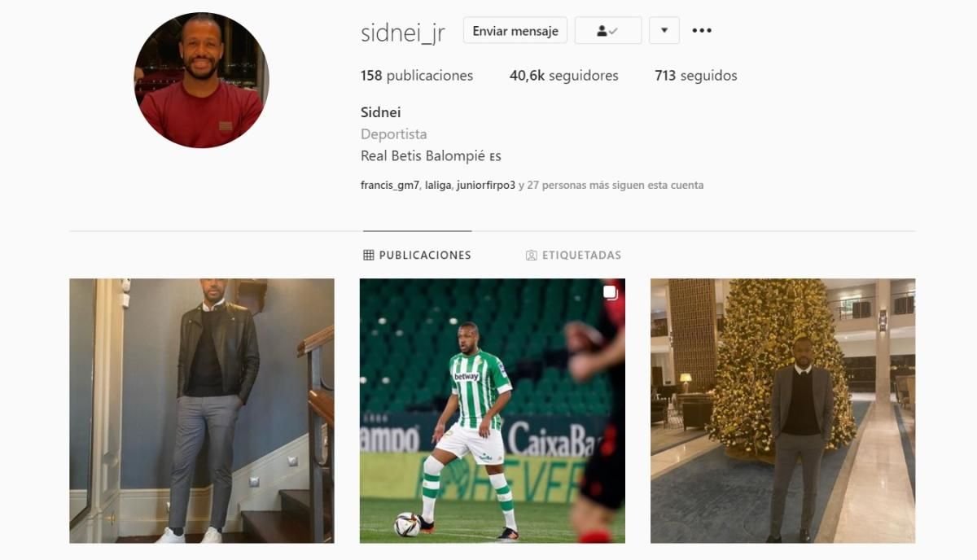Expand the suggested accounts dropdown arrow

(664, 31)
